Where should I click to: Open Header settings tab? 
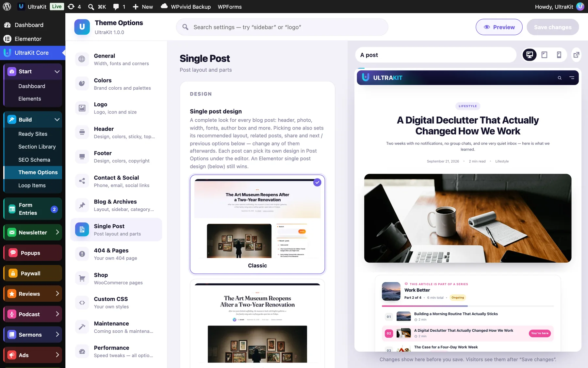pyautogui.click(x=116, y=132)
